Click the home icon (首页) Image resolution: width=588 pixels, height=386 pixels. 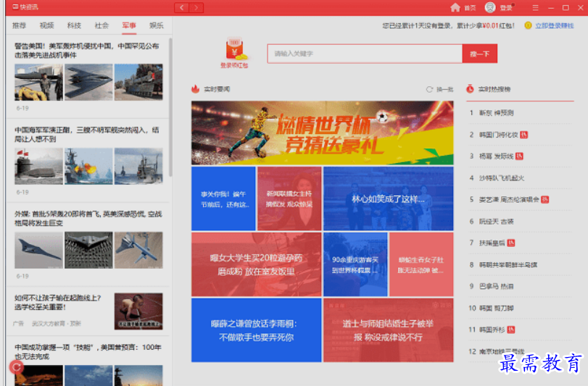pyautogui.click(x=455, y=7)
